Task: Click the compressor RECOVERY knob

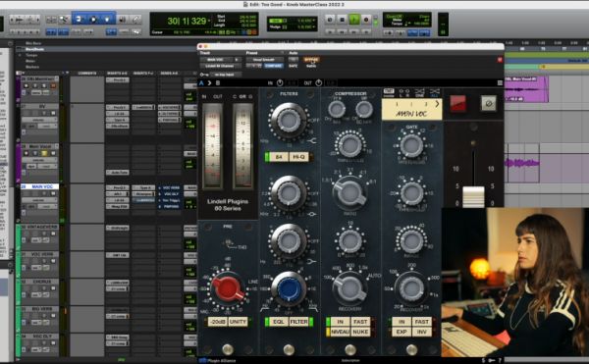Action: (x=350, y=288)
